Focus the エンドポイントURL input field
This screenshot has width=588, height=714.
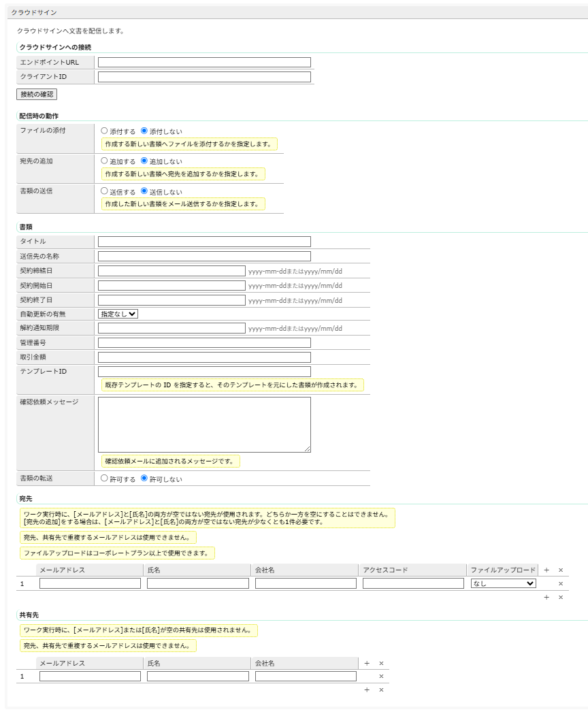(204, 63)
